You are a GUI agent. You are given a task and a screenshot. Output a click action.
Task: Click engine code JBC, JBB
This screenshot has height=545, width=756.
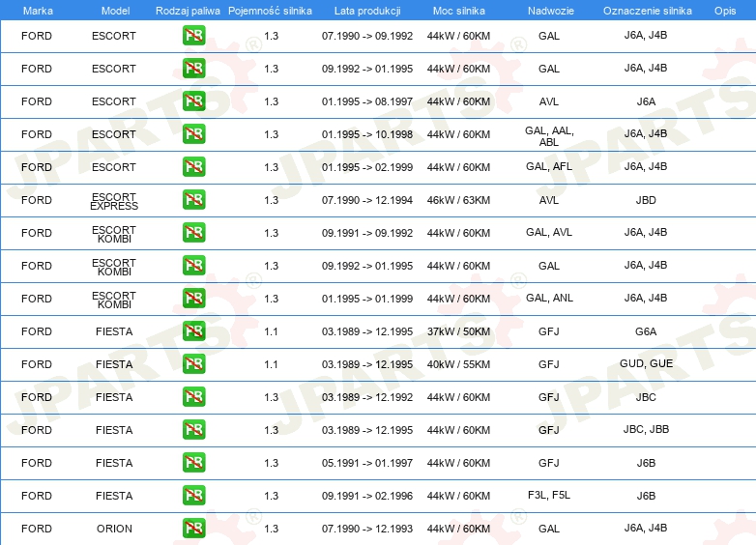[x=646, y=429]
